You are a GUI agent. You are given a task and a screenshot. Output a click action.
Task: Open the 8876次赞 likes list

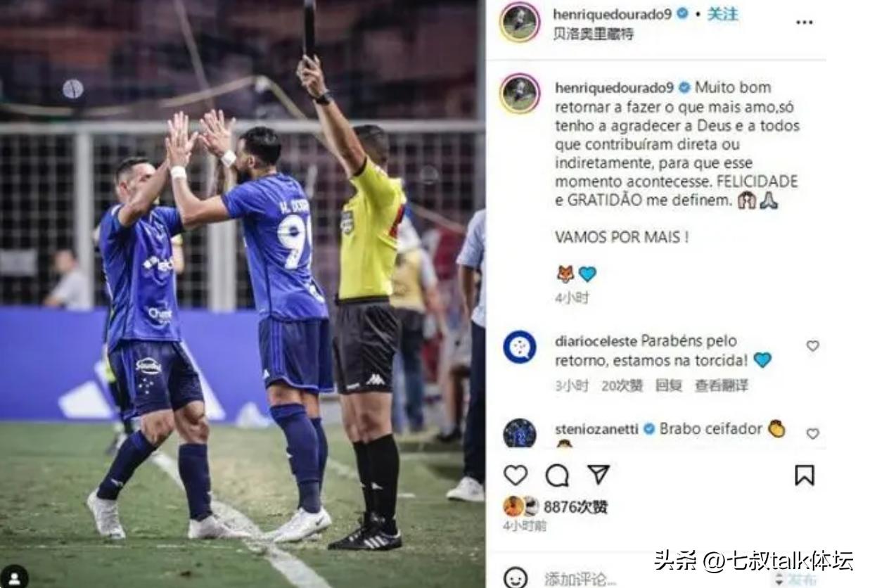point(575,507)
